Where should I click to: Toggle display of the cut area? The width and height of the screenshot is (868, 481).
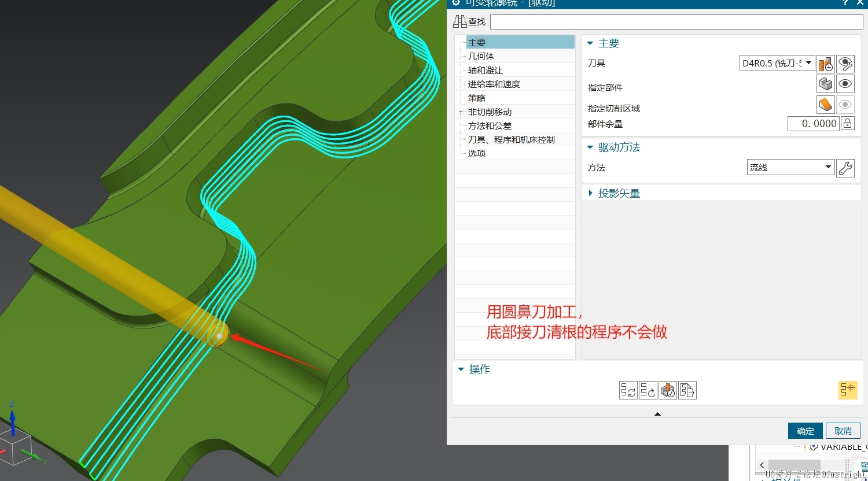pyautogui.click(x=845, y=105)
